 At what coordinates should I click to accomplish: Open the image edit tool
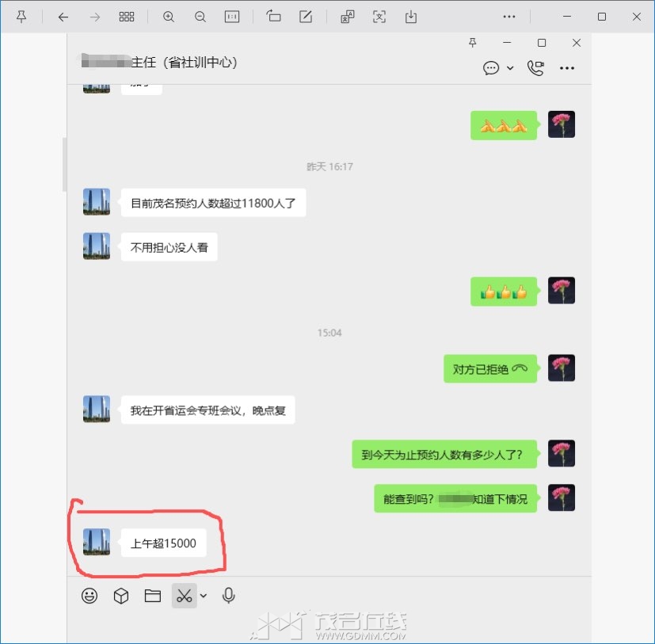pyautogui.click(x=306, y=17)
